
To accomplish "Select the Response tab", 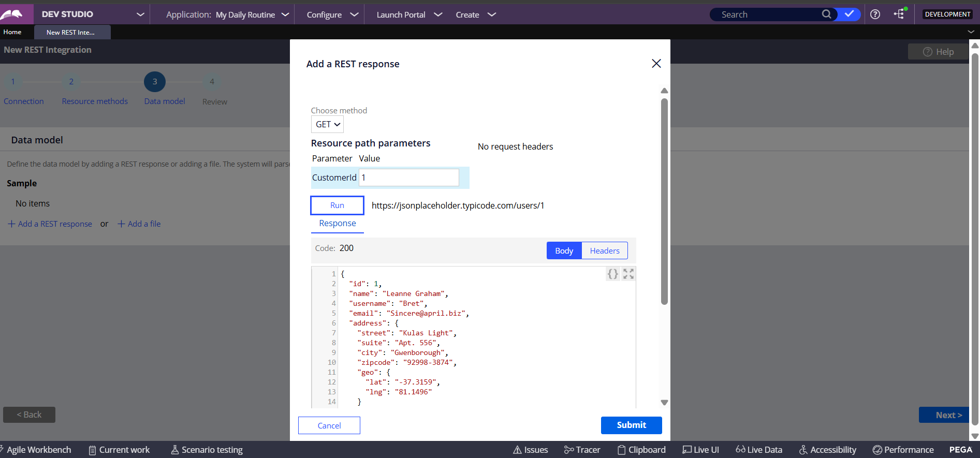I will click(338, 223).
